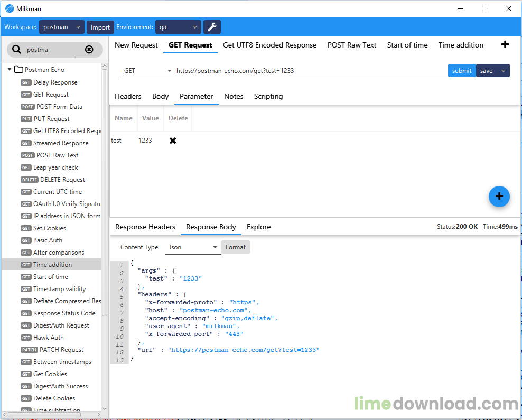Delete the 'test' parameter with X icon
The height and width of the screenshot is (420, 522).
pos(173,141)
